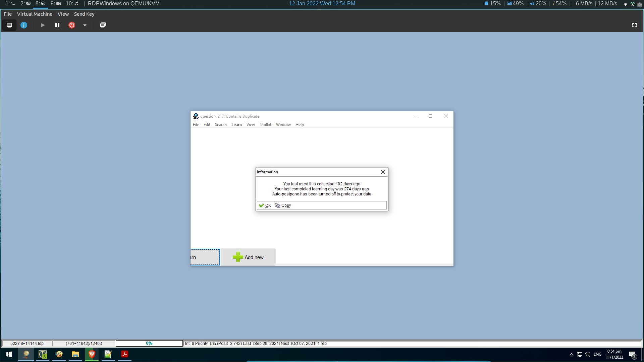The image size is (644, 362).
Task: Click OK in the Information dialog
Action: (265, 205)
